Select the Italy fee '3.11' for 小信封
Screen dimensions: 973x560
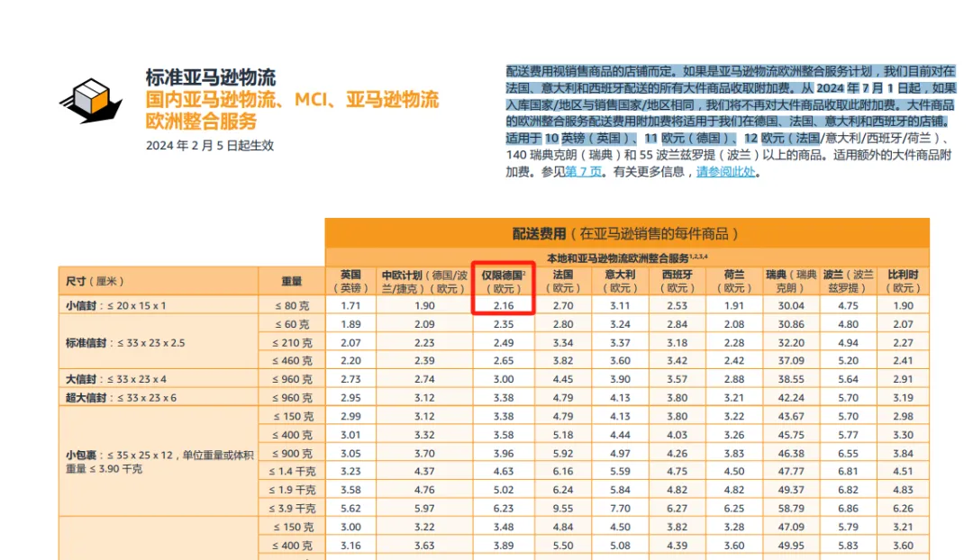[620, 306]
